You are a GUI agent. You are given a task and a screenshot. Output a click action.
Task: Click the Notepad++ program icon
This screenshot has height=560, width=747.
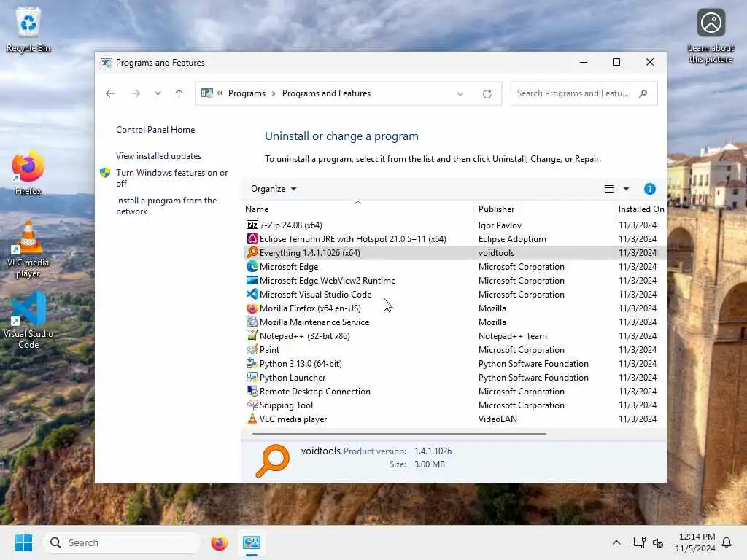[x=252, y=335]
